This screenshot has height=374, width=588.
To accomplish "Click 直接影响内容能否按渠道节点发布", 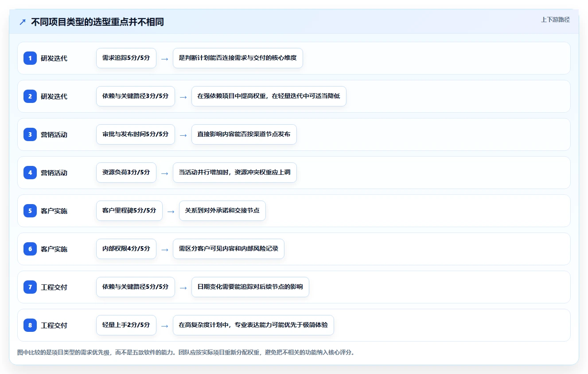I will click(244, 134).
